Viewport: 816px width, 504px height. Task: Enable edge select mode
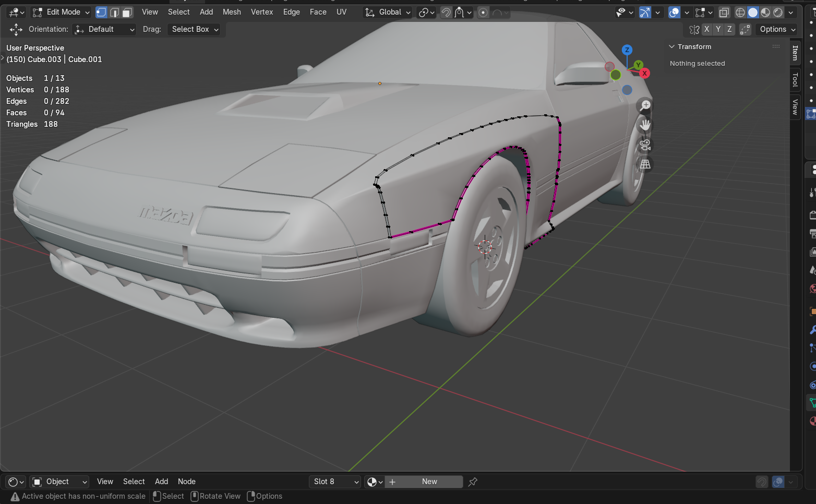114,12
